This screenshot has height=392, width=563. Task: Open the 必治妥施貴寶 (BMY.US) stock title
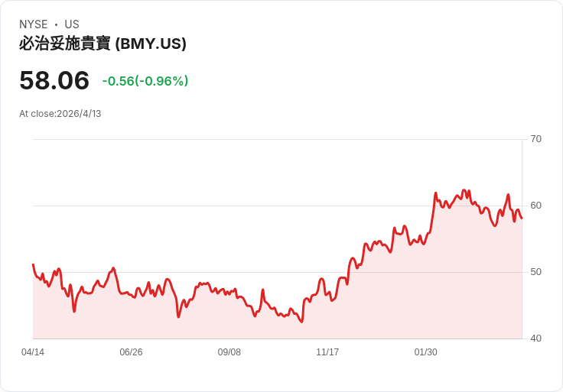(x=103, y=44)
